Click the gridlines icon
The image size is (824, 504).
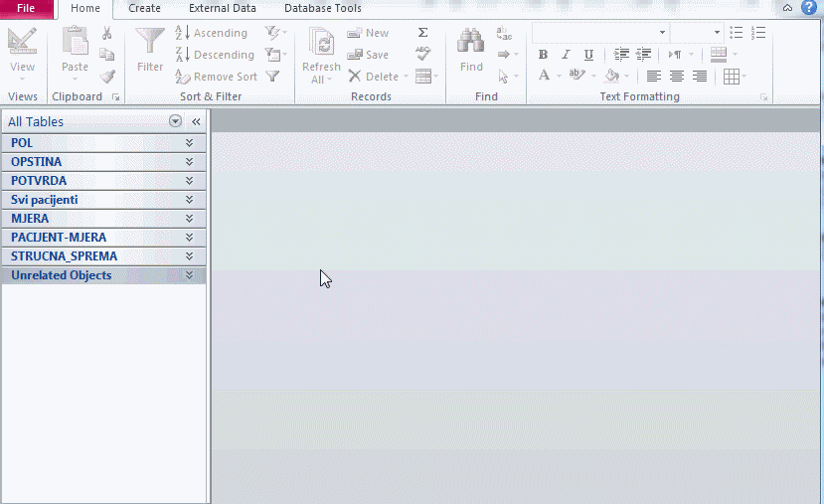[731, 77]
